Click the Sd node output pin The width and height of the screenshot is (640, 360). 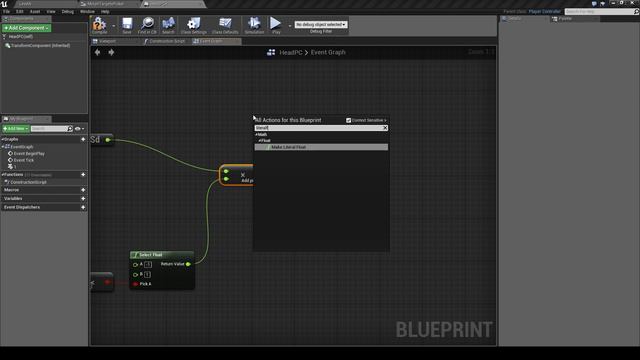point(108,140)
